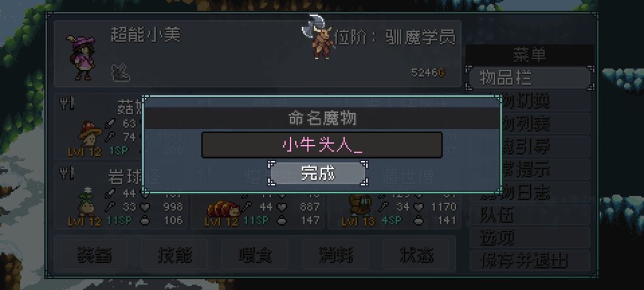Select the purple-hat keeper character sprite
The width and height of the screenshot is (644, 290).
click(x=81, y=57)
